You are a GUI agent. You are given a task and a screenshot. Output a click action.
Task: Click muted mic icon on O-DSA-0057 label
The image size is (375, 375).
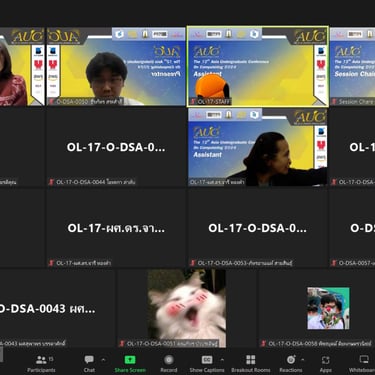[334, 263]
